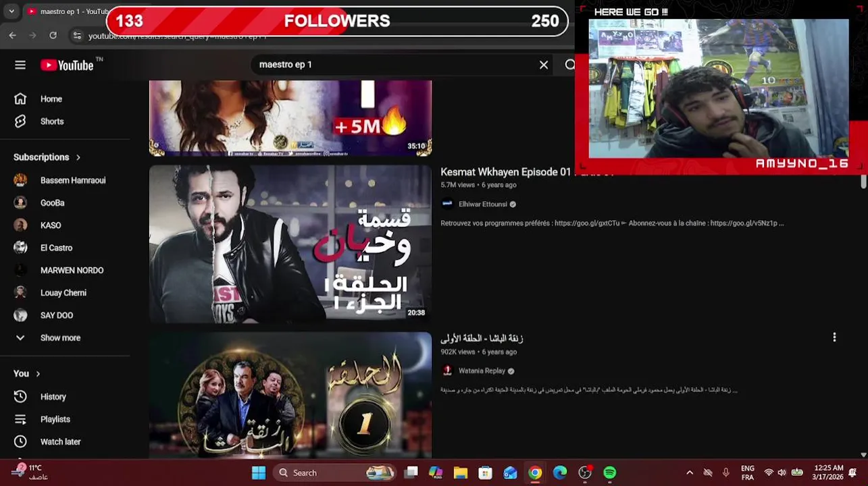This screenshot has width=868, height=486.
Task: Click the Watch later clock icon
Action: click(x=20, y=441)
